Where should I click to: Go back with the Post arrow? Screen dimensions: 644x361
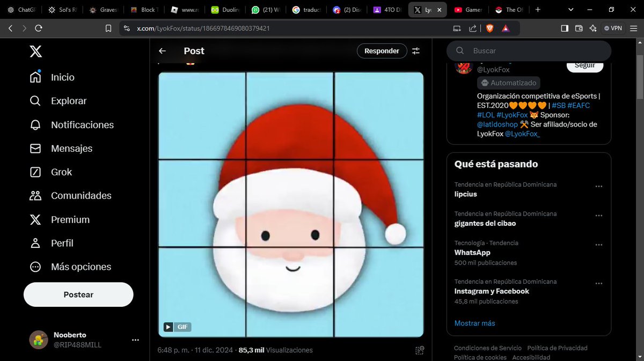click(162, 51)
